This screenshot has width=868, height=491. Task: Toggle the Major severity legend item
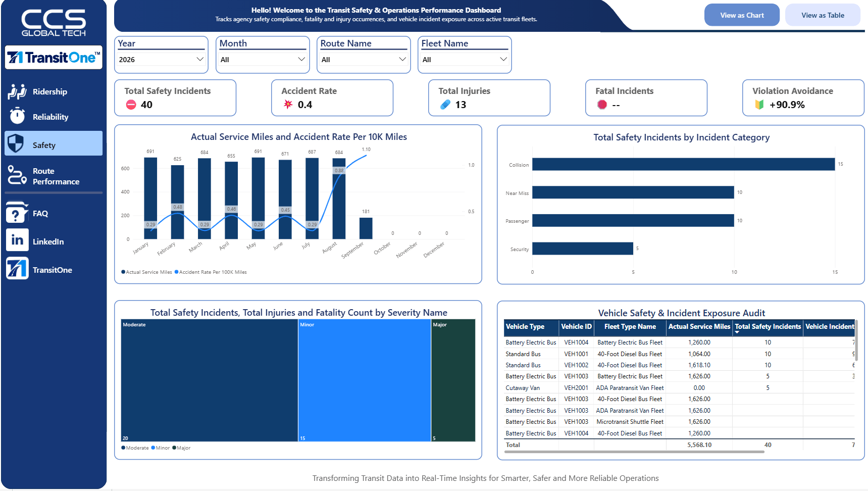(x=181, y=448)
